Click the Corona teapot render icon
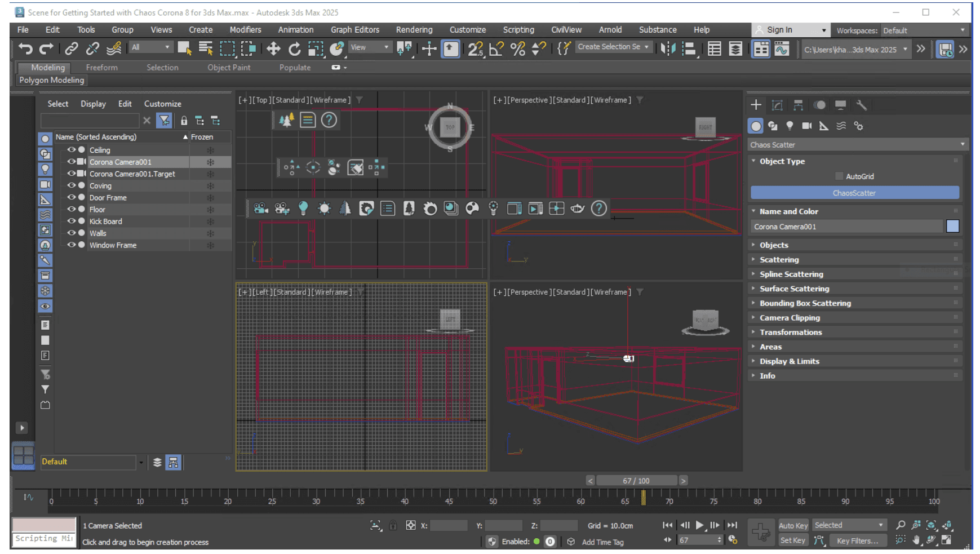 click(578, 209)
